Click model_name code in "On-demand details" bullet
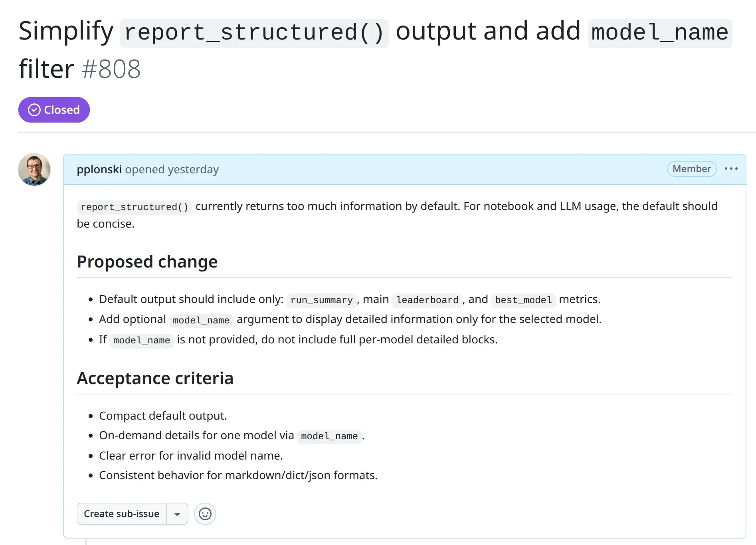 tap(329, 436)
